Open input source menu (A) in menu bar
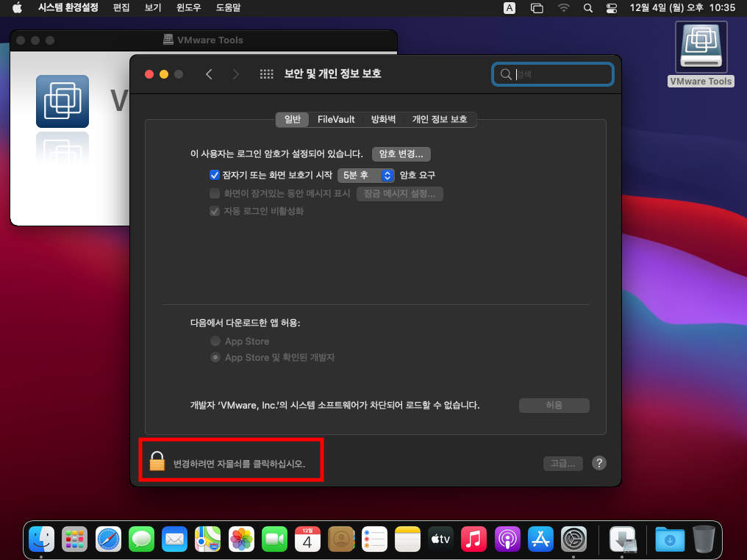Image resolution: width=747 pixels, height=560 pixels. (x=510, y=8)
